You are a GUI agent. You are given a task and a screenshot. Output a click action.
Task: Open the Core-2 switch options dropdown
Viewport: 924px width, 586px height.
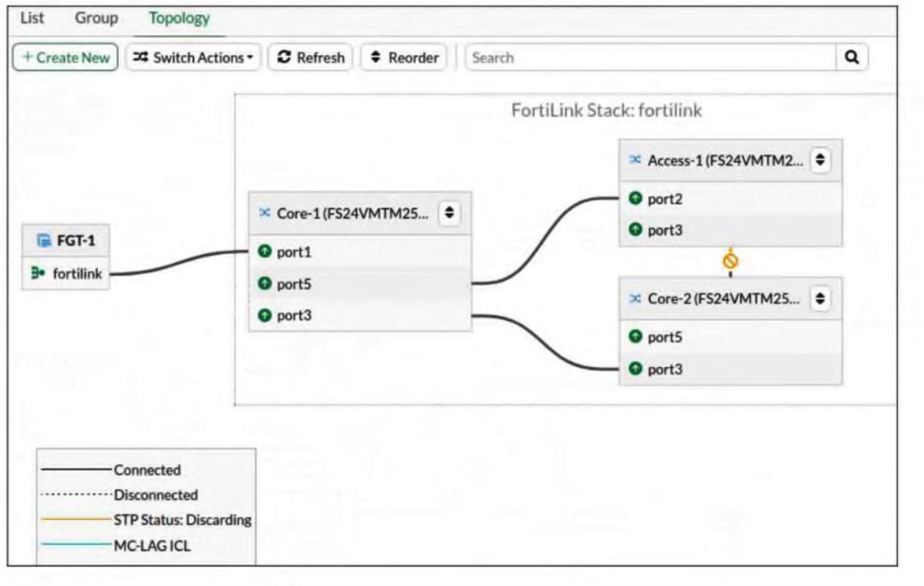[820, 298]
